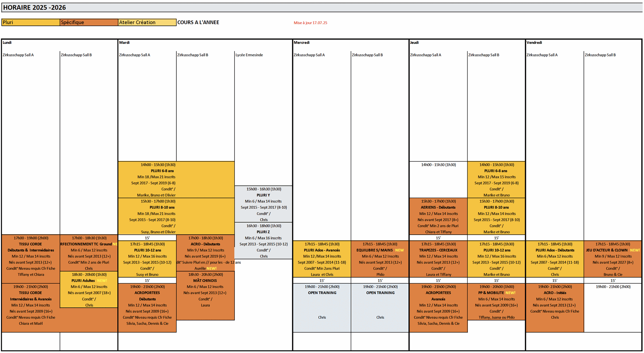644x353 pixels.
Task: Click Lycée Ermesinde column header
Action: point(249,55)
